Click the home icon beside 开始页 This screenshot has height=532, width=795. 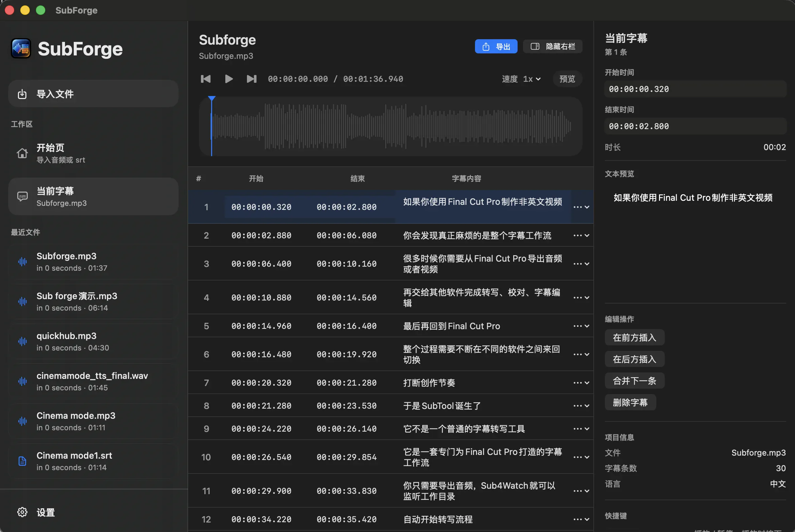pyautogui.click(x=22, y=153)
